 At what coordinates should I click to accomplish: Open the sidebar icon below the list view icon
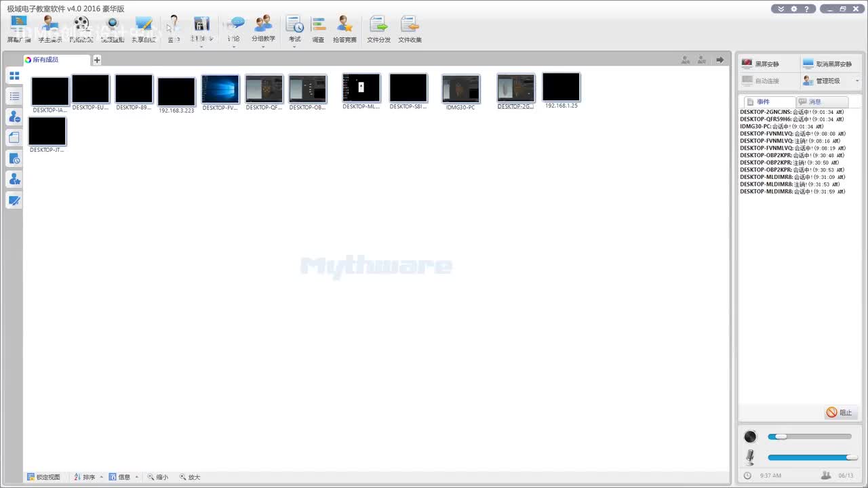[x=14, y=117]
